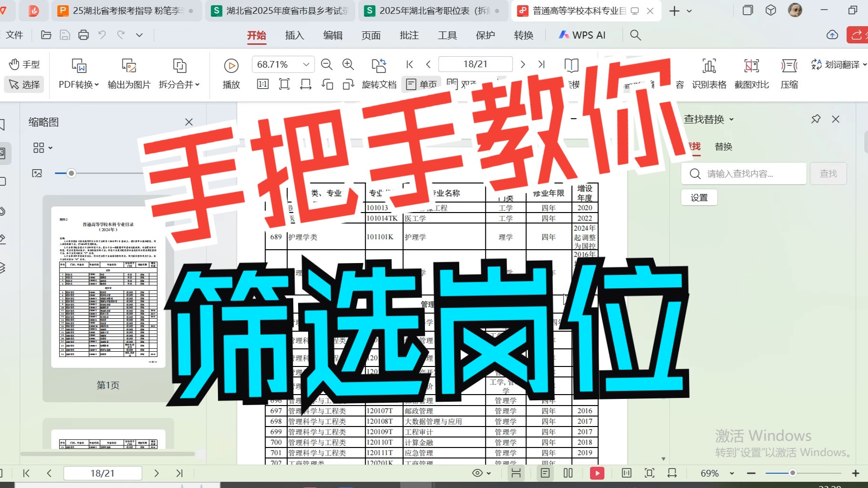Click 旋转文档 rotate document tool
Screen dimensions: 868x488
coord(379,74)
